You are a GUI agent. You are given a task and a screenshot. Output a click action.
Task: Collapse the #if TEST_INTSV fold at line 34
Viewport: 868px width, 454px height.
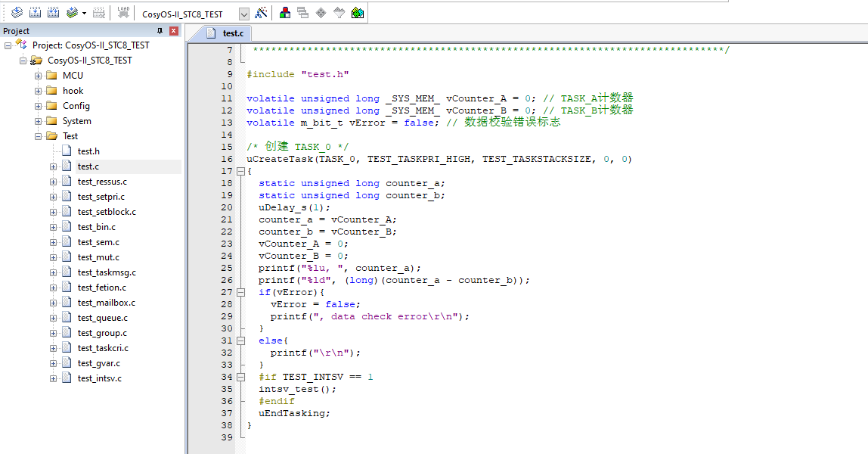click(240, 377)
